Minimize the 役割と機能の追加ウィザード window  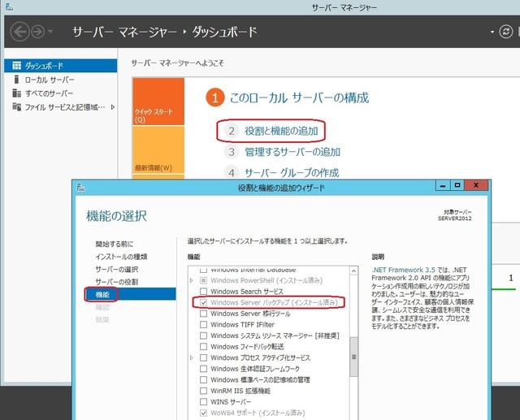click(443, 186)
